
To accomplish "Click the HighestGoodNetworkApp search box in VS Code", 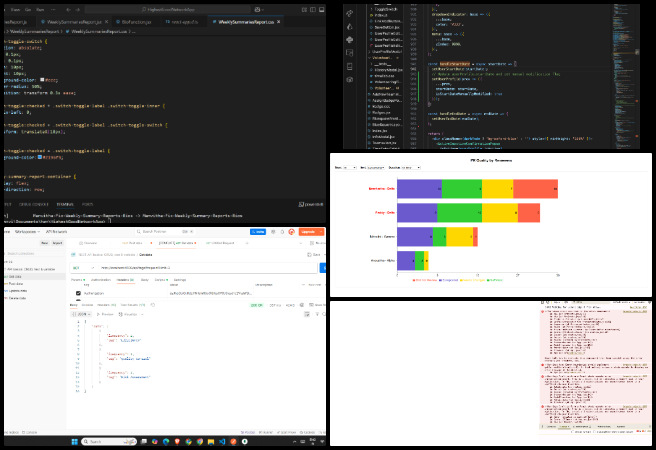I will [168, 9].
